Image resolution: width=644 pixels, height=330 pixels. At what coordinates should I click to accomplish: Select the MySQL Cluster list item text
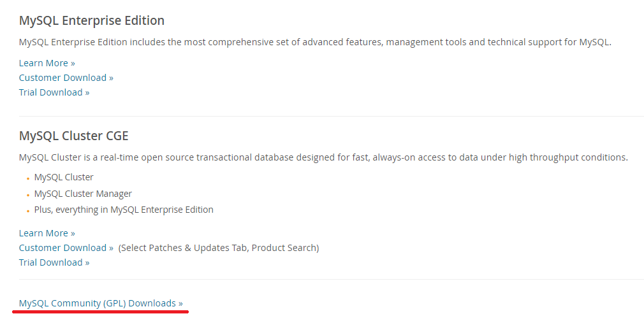coord(64,177)
